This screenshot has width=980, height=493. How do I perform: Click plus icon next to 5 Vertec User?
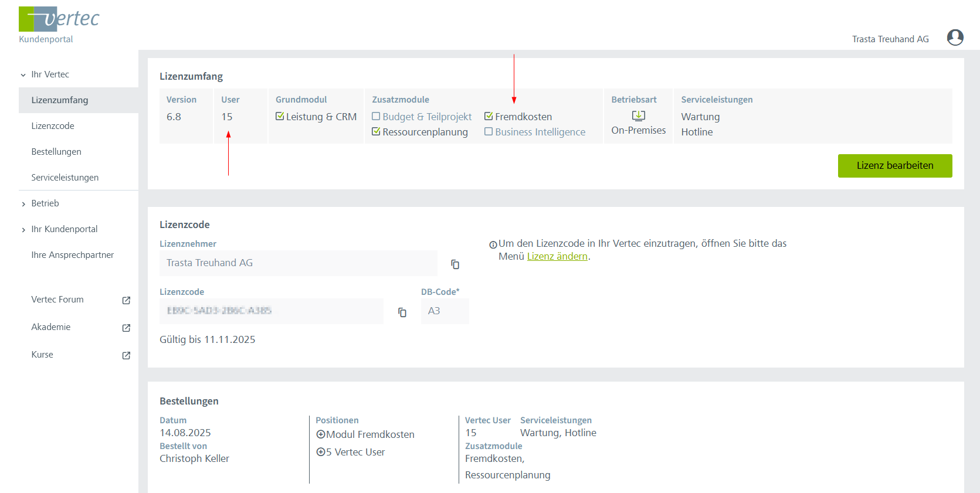click(x=321, y=452)
